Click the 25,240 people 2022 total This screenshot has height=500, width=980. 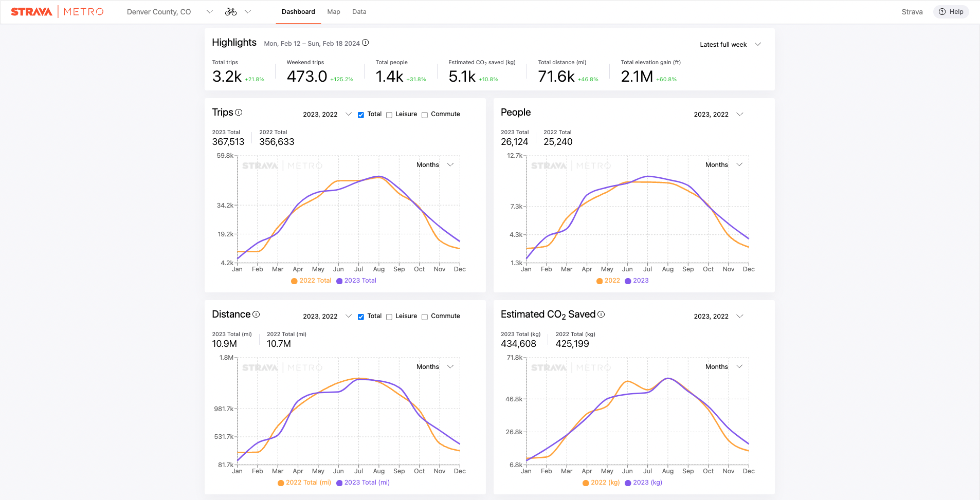[x=558, y=142]
